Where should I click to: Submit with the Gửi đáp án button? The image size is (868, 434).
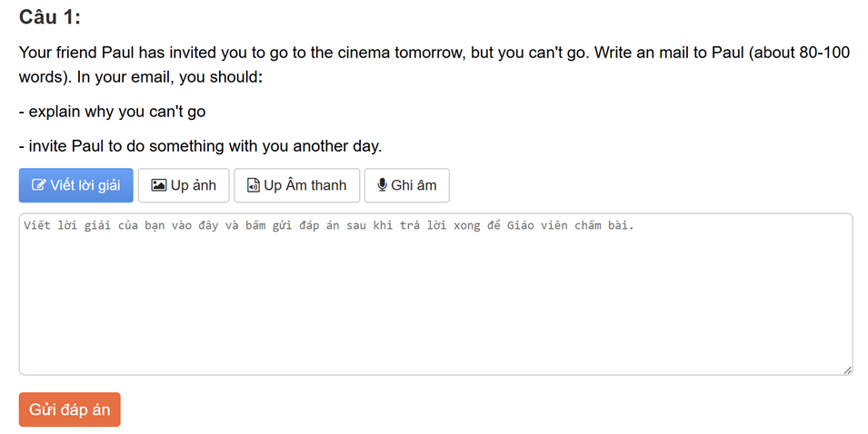click(x=70, y=409)
